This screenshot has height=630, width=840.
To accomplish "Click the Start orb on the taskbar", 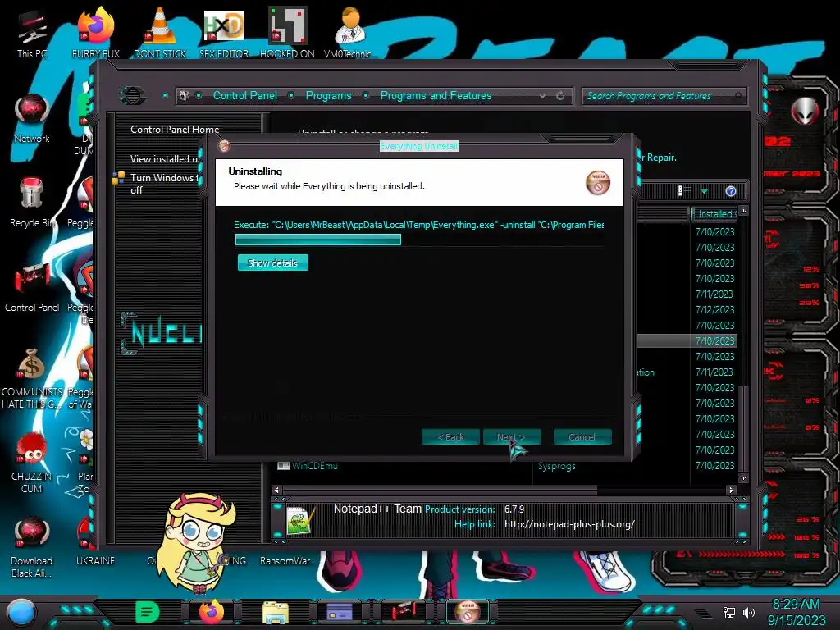I will point(21,612).
